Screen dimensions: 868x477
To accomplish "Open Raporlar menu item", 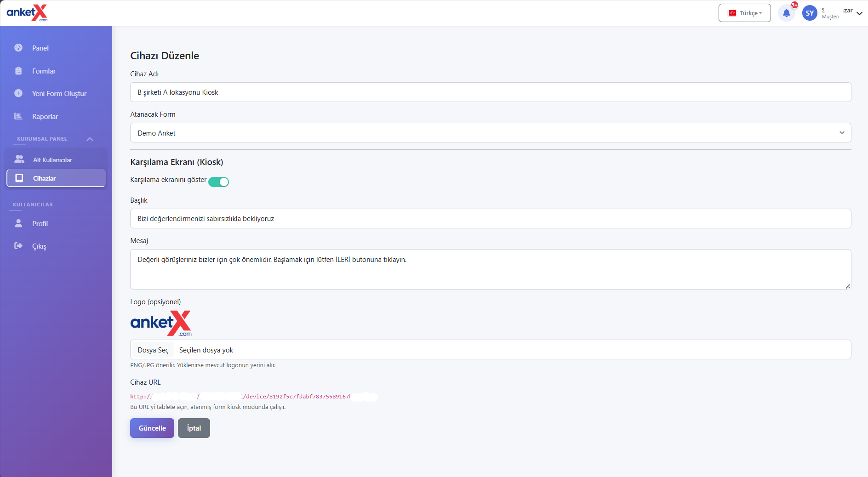I will (45, 116).
